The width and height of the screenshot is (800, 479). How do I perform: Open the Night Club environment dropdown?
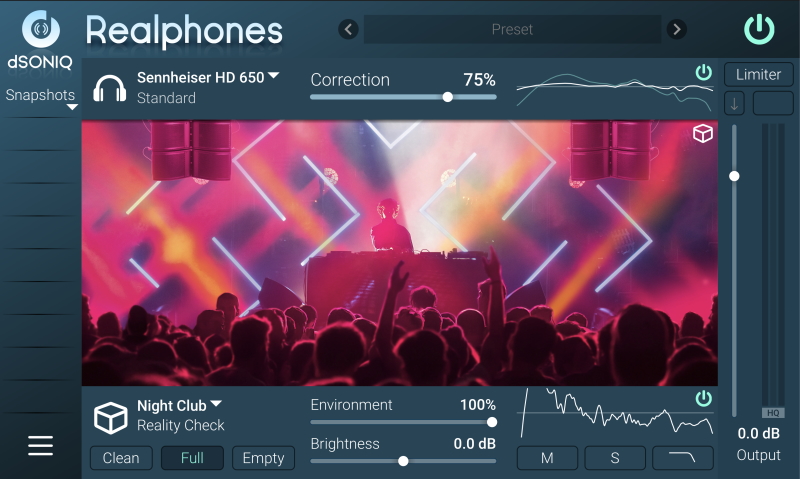(179, 406)
